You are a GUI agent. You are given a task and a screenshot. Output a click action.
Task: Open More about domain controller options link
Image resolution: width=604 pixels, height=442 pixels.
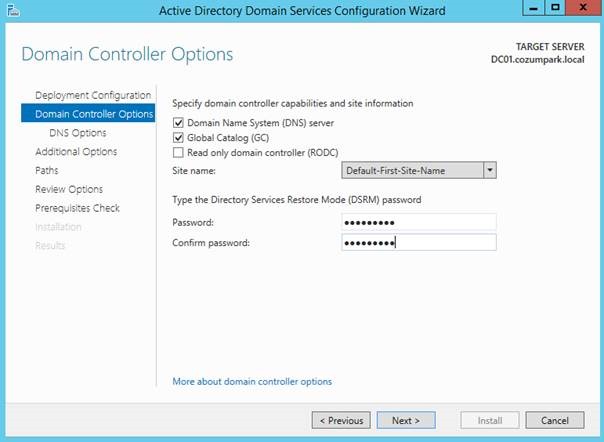[252, 381]
